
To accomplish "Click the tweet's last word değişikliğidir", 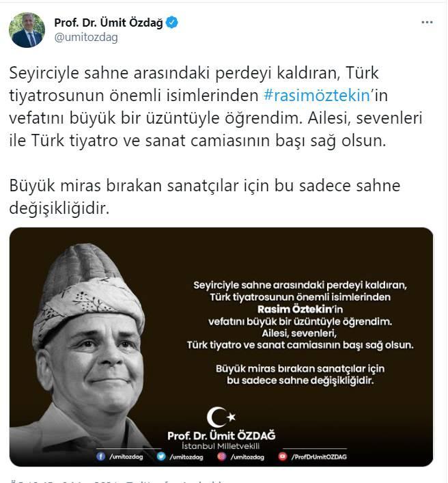I will 59,208.
